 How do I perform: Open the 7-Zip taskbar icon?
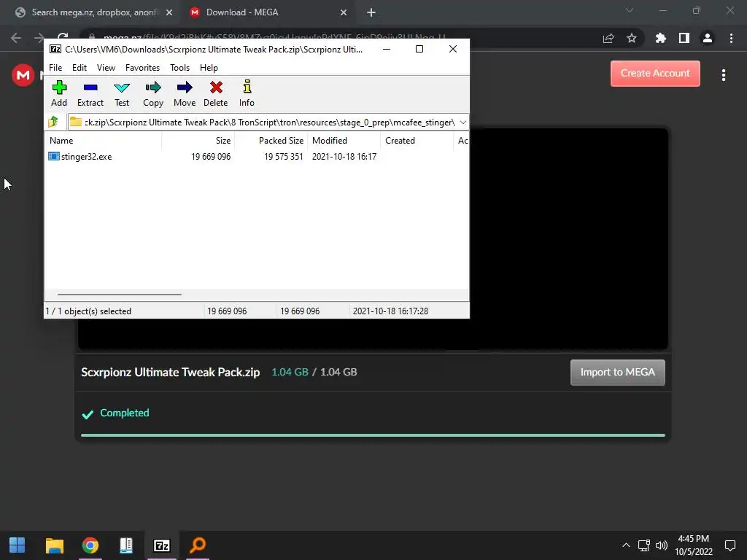161,545
